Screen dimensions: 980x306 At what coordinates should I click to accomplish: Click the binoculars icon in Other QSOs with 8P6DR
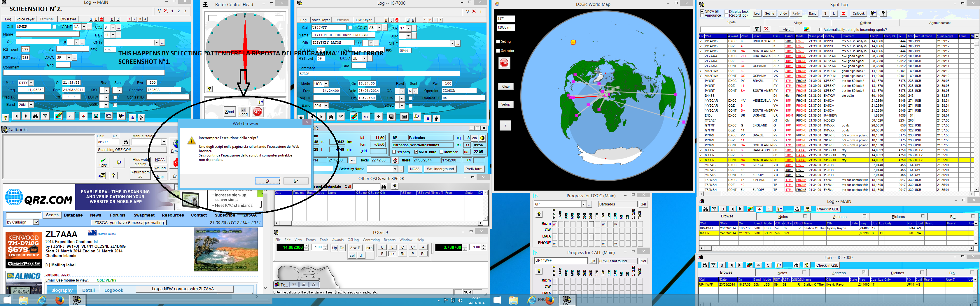coord(384,186)
